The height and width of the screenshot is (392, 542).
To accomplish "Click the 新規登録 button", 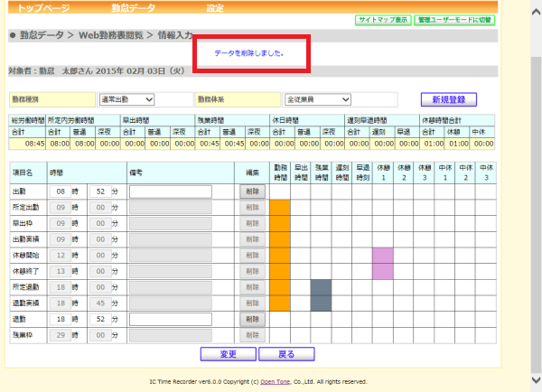I will pos(449,99).
